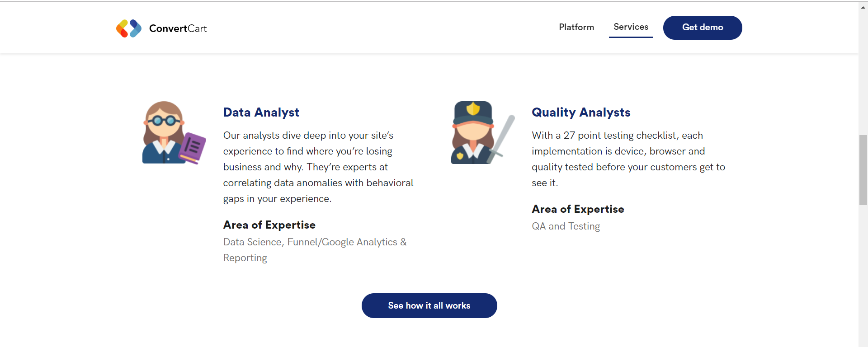Click the scrollbar up arrow
Image resolution: width=868 pixels, height=347 pixels.
[x=863, y=8]
